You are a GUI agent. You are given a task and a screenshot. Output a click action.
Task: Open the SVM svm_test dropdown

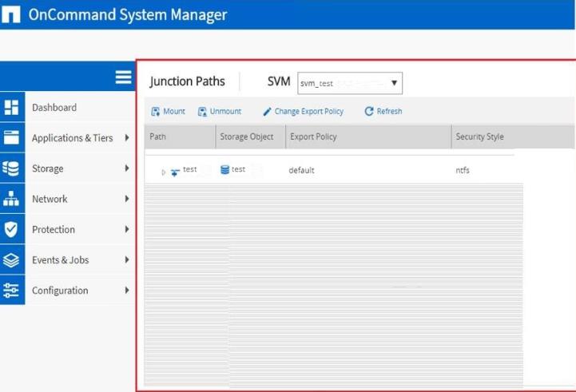[350, 83]
